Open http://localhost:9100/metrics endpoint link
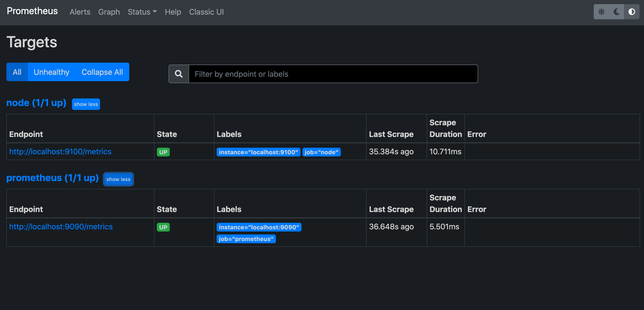 [60, 152]
